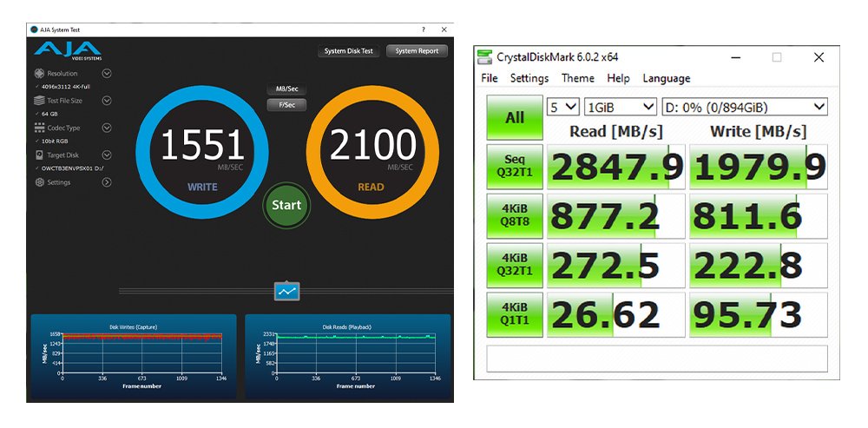Click the 877.2 read result
Screen dimensions: 868x428
(x=616, y=216)
